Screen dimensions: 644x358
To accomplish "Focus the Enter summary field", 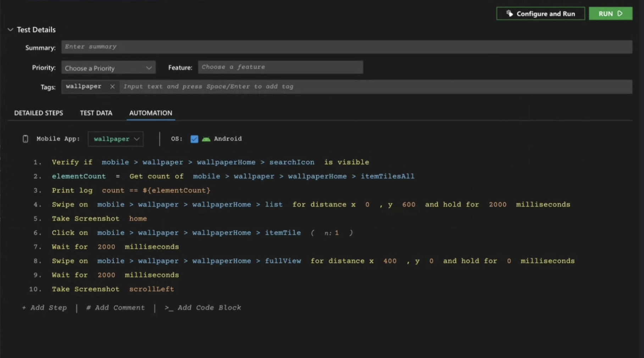I will click(x=346, y=47).
